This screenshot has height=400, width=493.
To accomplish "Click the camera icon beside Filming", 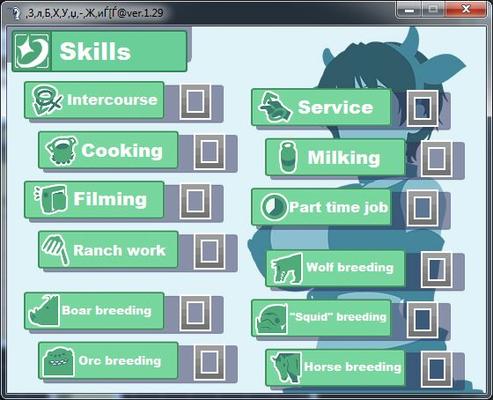I will click(50, 199).
